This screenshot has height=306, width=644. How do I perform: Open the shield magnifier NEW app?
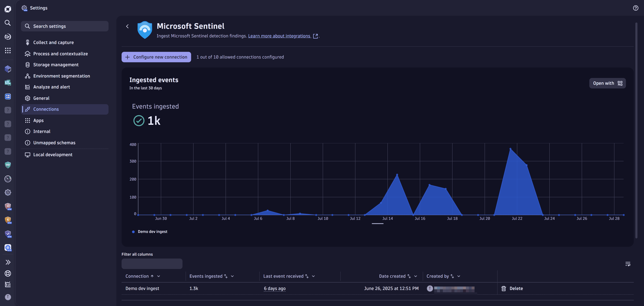pos(8,206)
